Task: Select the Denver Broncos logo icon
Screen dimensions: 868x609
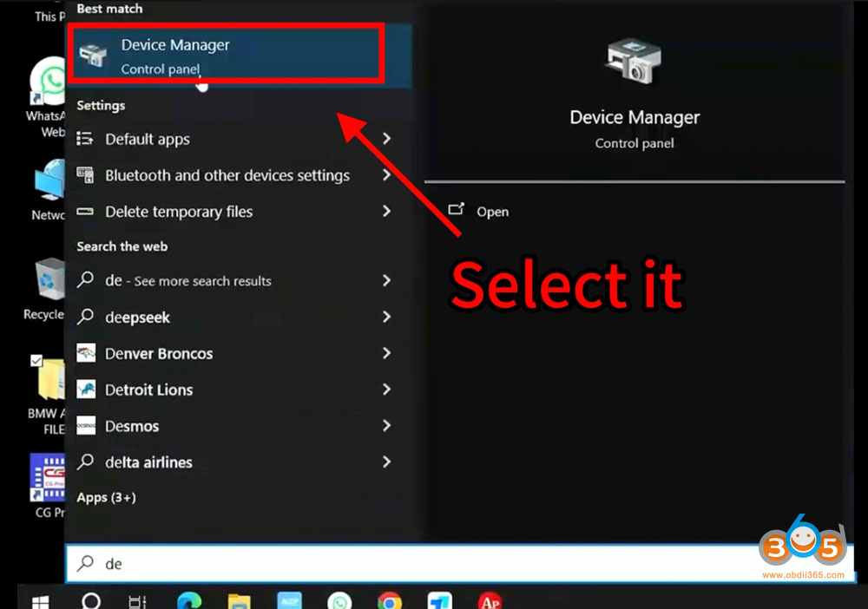Action: click(86, 353)
